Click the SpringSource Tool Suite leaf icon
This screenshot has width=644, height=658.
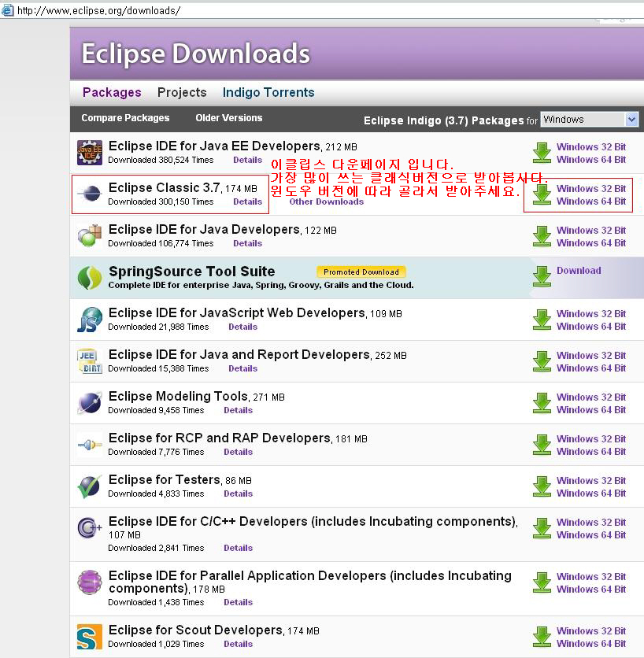90,277
